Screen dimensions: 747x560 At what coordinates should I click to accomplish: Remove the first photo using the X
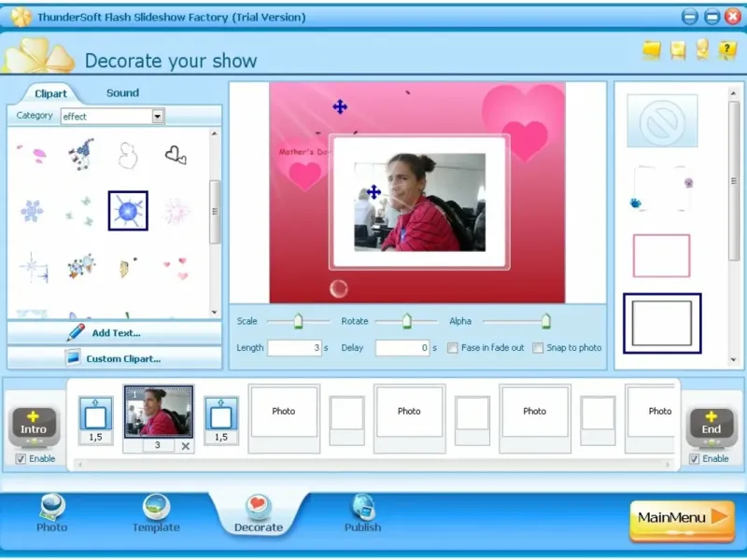pyautogui.click(x=185, y=446)
